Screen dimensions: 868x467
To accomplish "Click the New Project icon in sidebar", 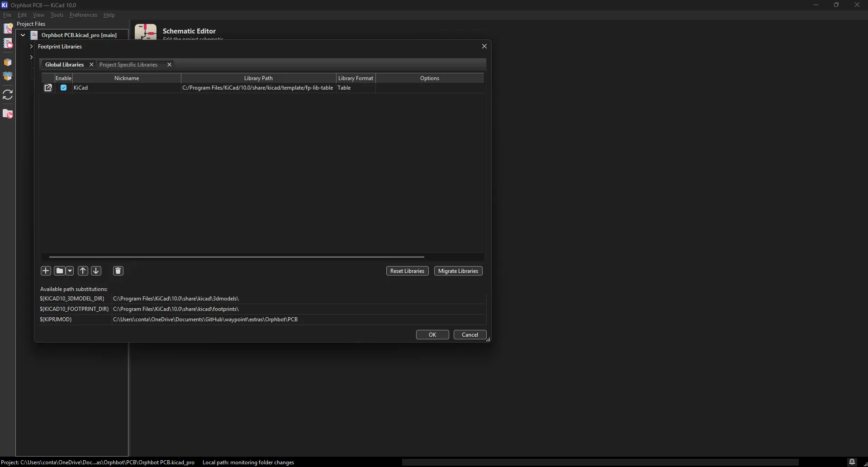I will [8, 29].
